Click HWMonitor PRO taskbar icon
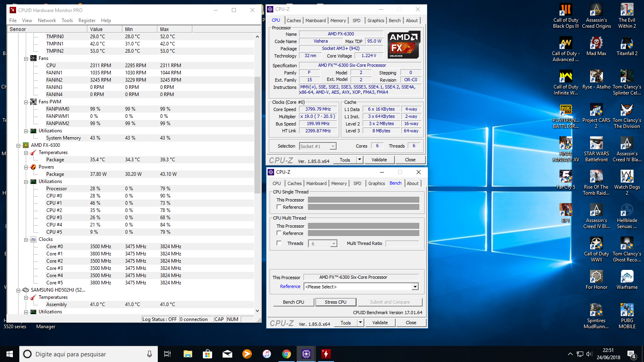Viewport: 644px width, 362px height. tap(326, 354)
